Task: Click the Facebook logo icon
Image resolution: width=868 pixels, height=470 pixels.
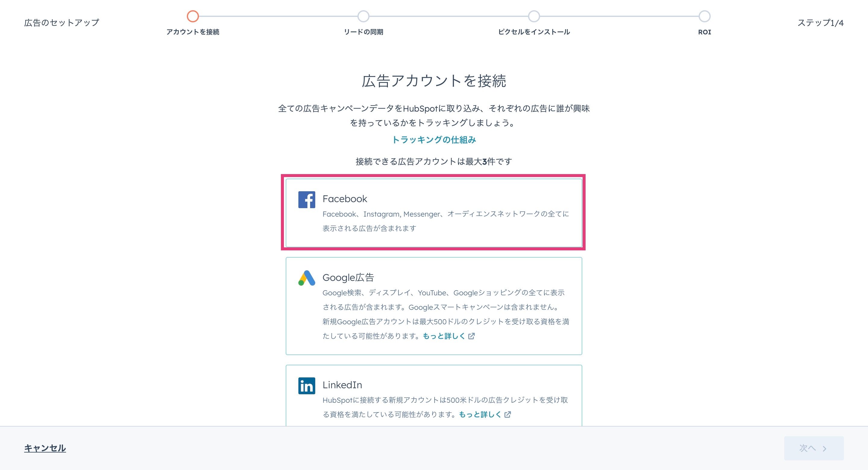Action: click(307, 200)
